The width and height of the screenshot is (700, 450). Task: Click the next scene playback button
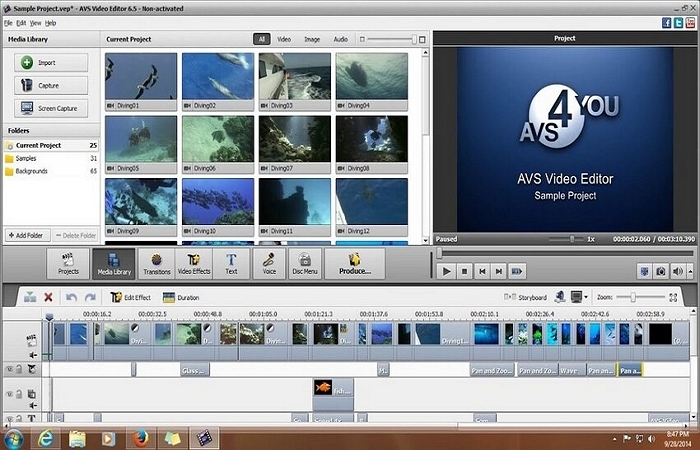coord(517,271)
